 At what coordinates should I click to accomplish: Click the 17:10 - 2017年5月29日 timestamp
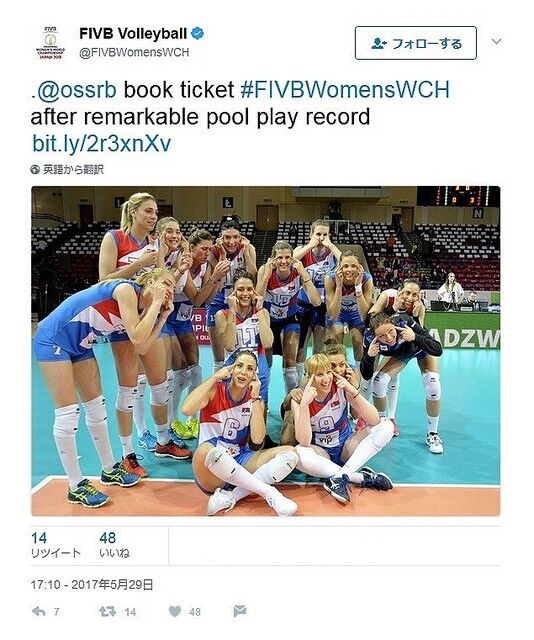click(x=92, y=585)
